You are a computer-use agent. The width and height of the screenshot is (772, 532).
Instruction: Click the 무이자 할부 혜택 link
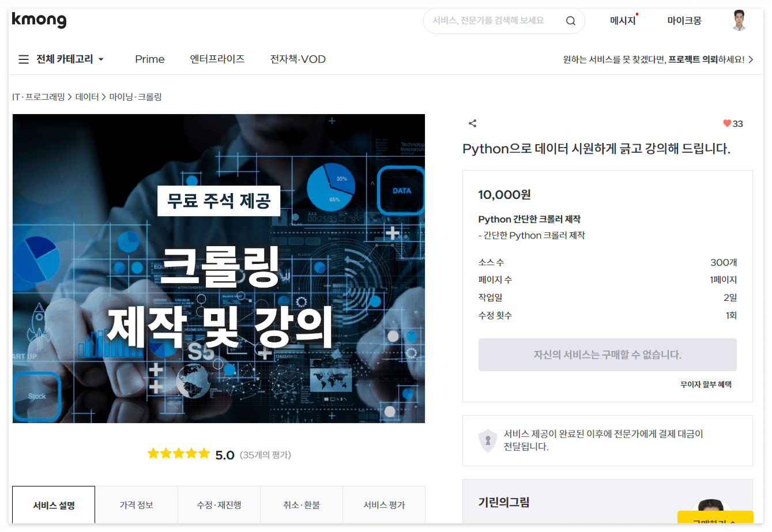click(706, 384)
